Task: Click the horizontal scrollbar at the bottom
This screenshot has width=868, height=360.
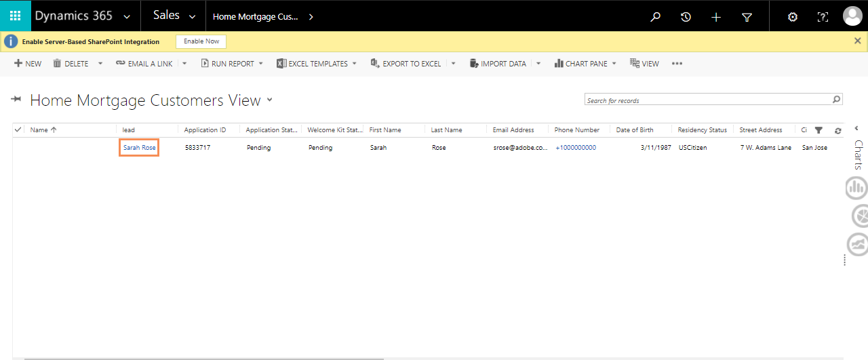Action: click(203, 359)
